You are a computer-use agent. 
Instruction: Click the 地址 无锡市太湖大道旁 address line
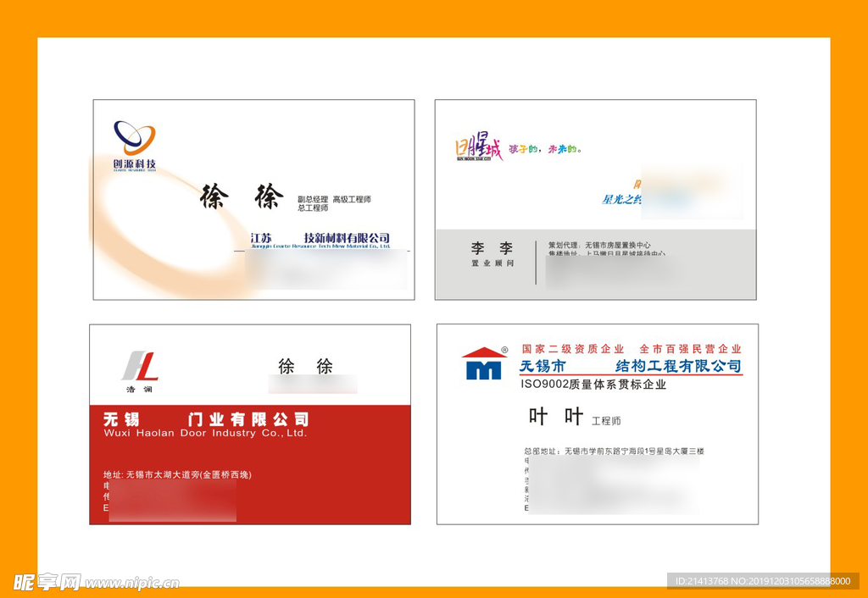click(x=177, y=474)
